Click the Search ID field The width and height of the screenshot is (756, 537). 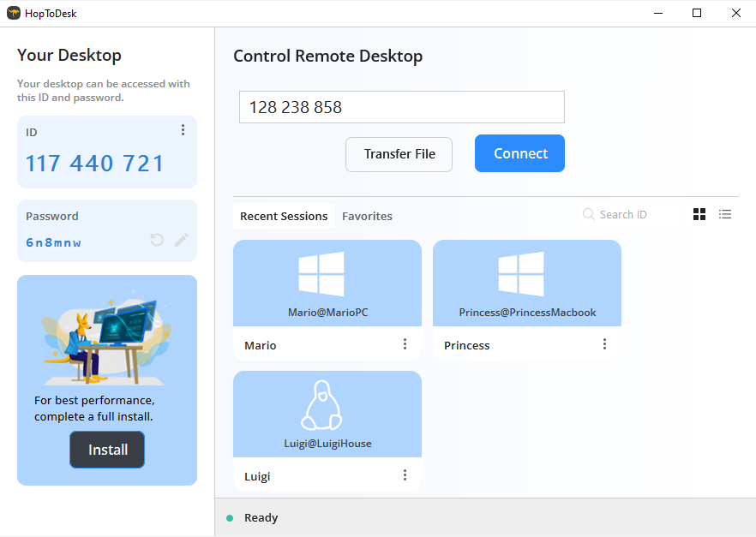[634, 214]
